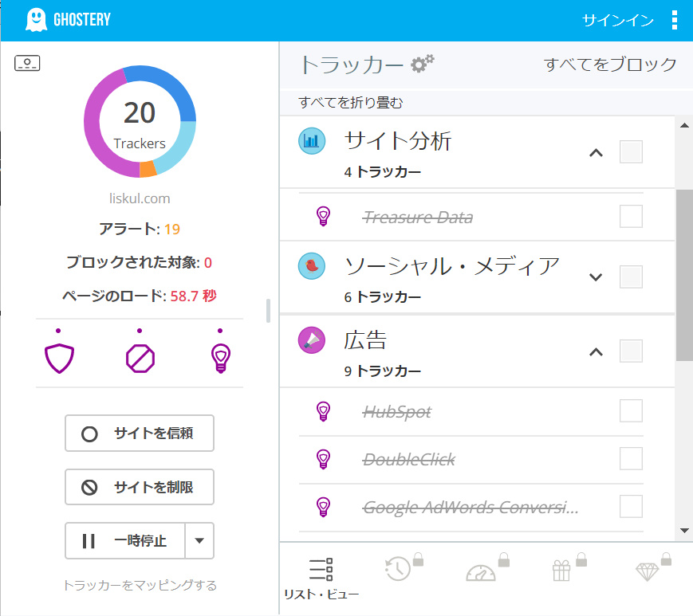
Task: Click lightbulb icon beside DoubleClick
Action: pyautogui.click(x=323, y=459)
